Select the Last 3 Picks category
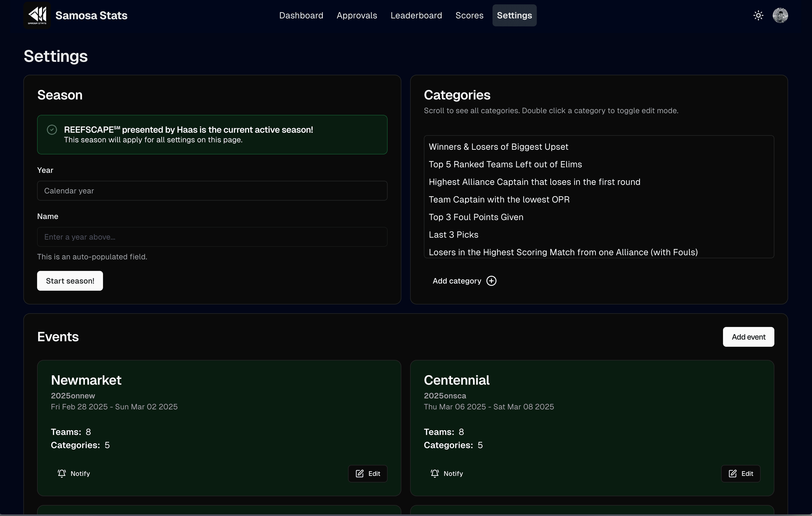The width and height of the screenshot is (812, 516). (x=454, y=235)
